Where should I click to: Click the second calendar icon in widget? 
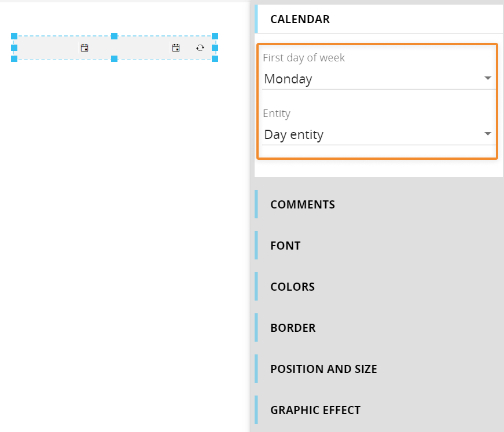pos(176,48)
